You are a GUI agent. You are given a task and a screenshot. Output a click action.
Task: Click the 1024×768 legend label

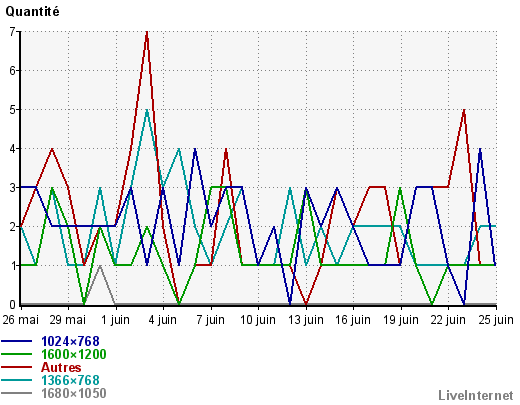(70, 341)
